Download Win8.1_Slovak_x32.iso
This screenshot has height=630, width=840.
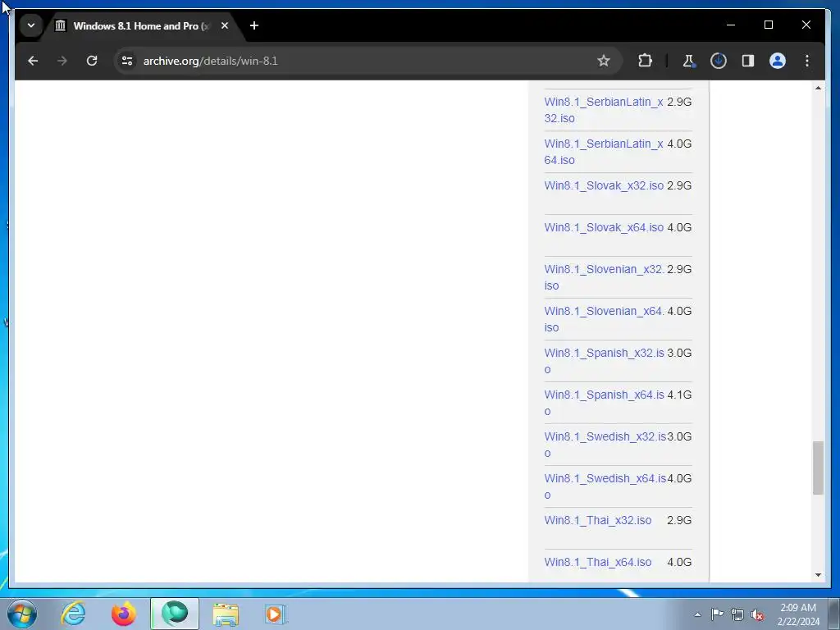tap(604, 186)
